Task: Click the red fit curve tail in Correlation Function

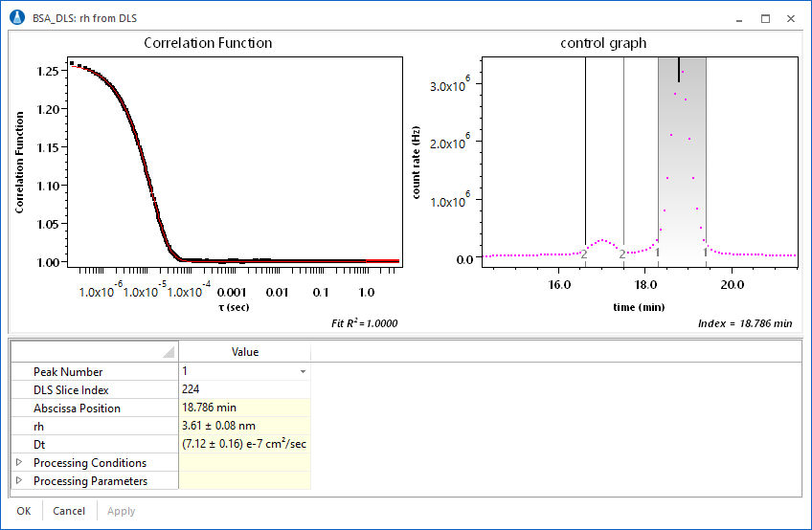Action: point(383,260)
